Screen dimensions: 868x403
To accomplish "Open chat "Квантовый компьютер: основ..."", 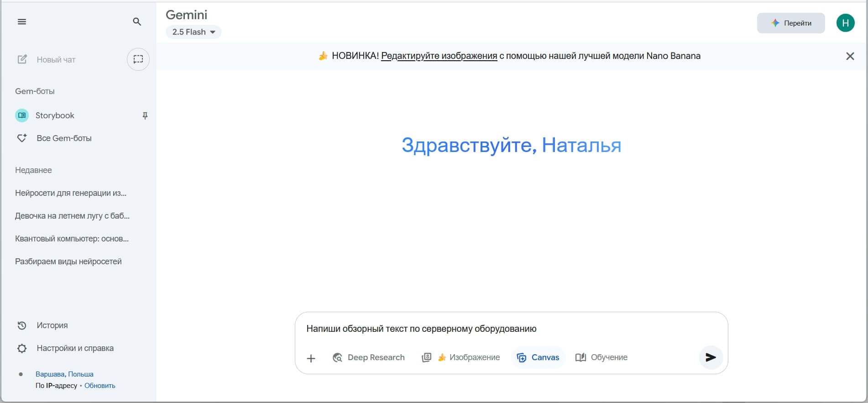I will pyautogui.click(x=72, y=239).
